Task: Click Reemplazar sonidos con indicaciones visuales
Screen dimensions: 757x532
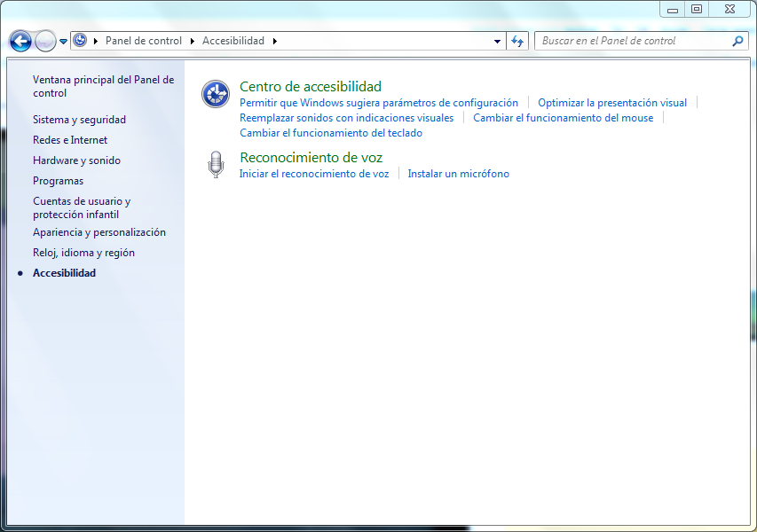Action: pos(347,118)
